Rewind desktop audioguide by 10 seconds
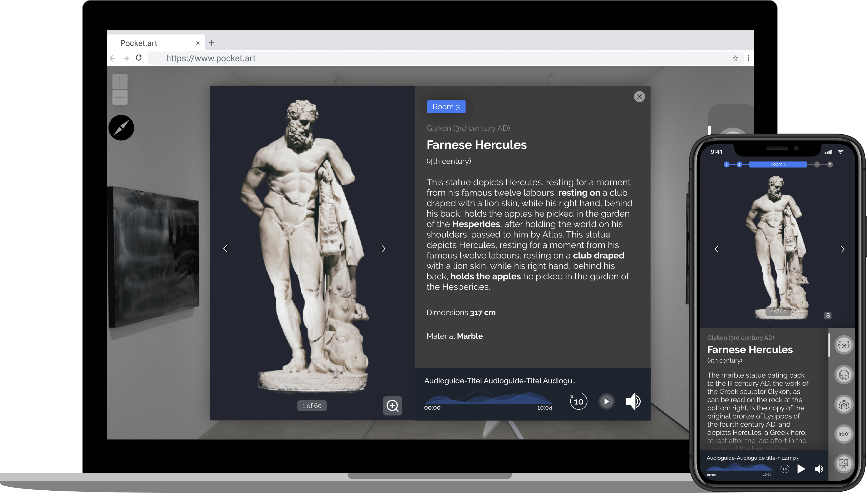This screenshot has width=868, height=493. (x=578, y=402)
